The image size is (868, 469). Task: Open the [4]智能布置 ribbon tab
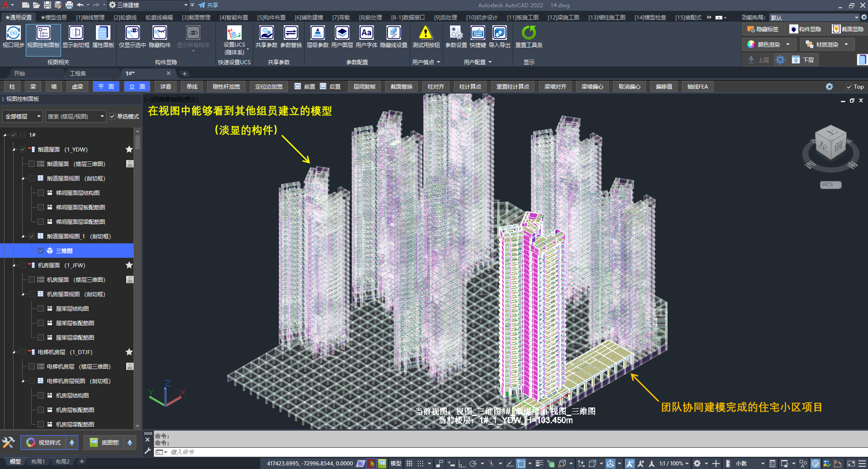point(234,18)
